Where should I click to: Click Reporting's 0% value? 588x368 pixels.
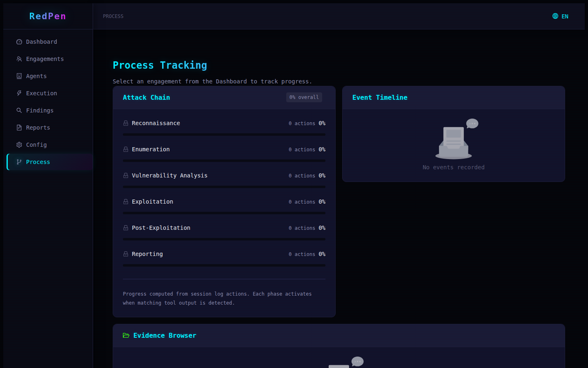coord(322,254)
